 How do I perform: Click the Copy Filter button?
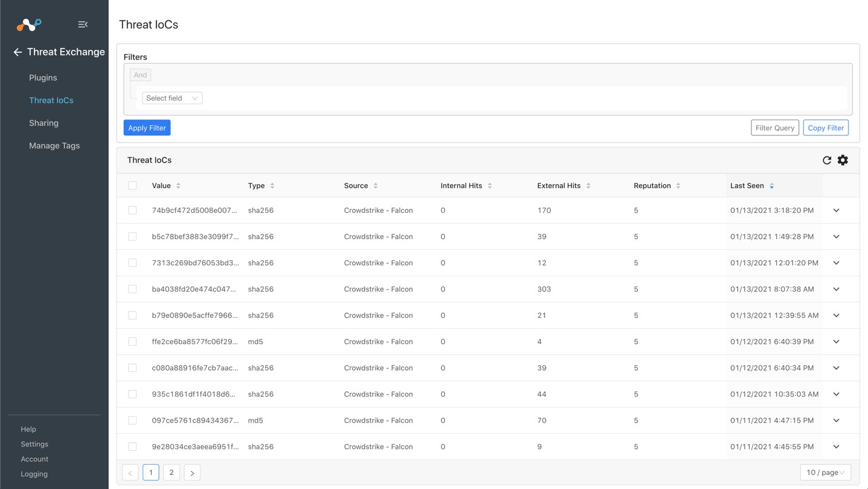(x=826, y=128)
